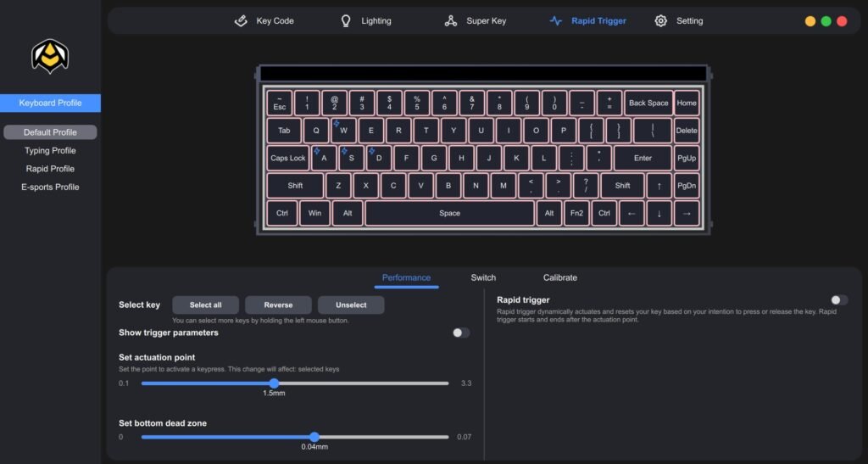The image size is (868, 464).
Task: Click the actuation point slider handle
Action: pyautogui.click(x=274, y=383)
